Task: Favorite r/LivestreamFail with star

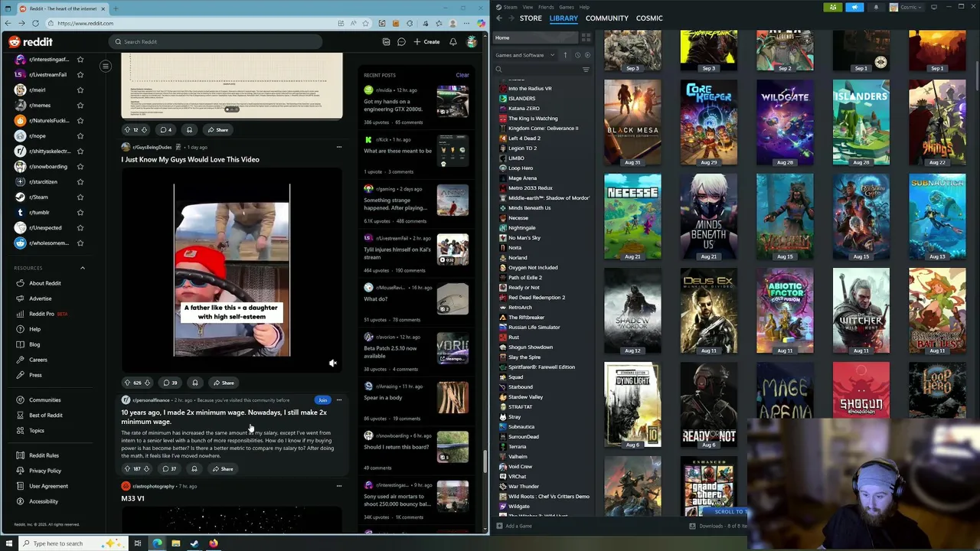Action: [80, 74]
